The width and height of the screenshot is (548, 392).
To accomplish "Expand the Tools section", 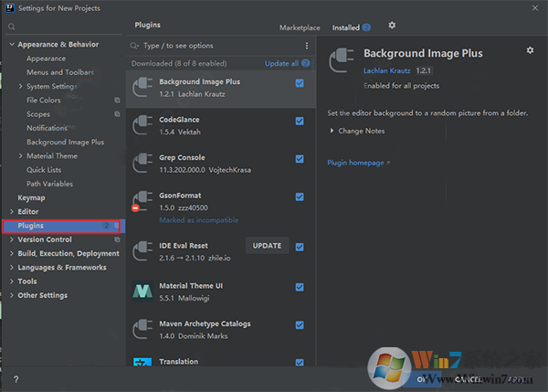I will coord(12,281).
